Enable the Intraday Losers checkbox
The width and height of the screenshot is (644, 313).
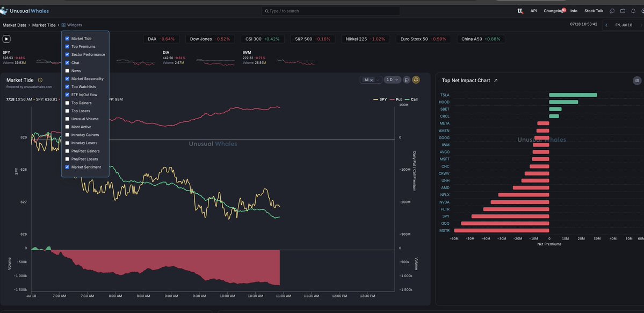[67, 143]
